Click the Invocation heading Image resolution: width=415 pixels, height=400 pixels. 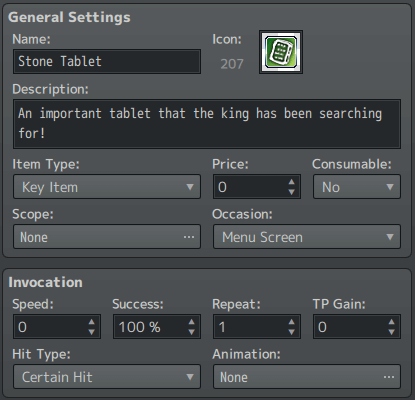tap(45, 282)
